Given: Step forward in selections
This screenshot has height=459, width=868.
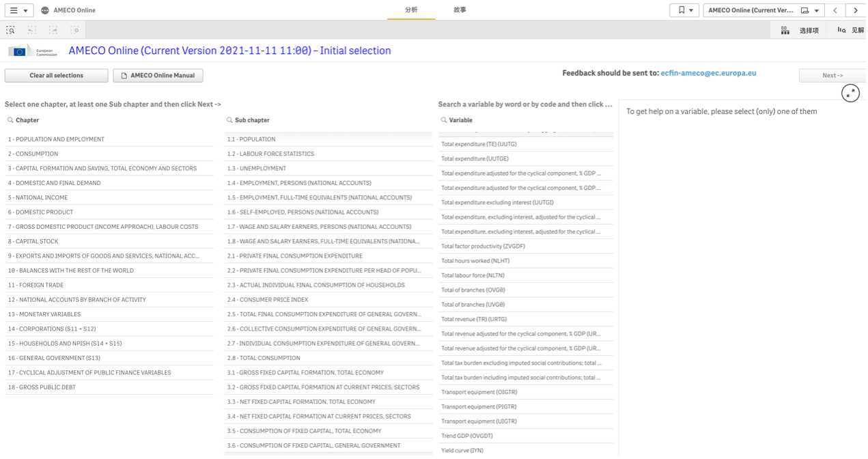Looking at the screenshot, I should pyautogui.click(x=53, y=30).
